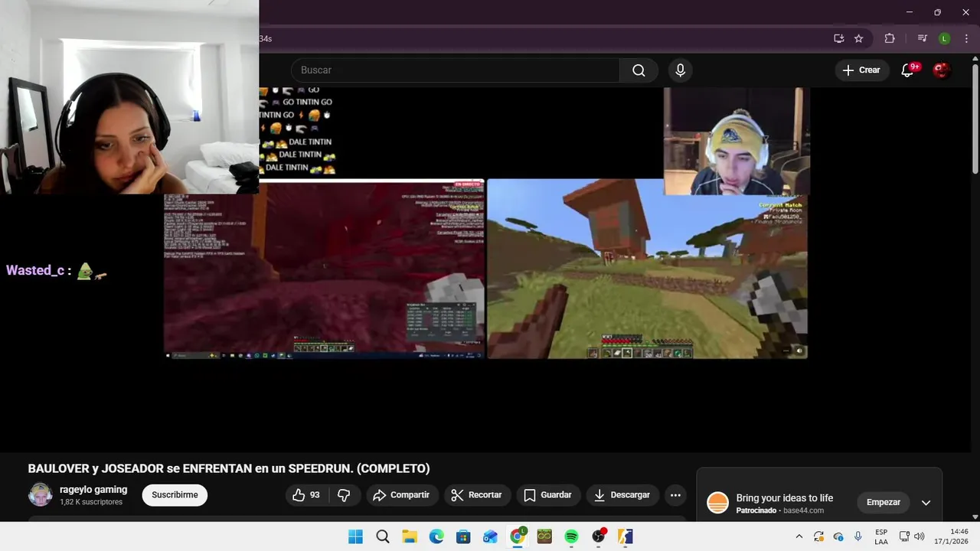Viewport: 980px width, 551px height.
Task: Open Microsoft Store from taskbar
Action: (x=463, y=536)
